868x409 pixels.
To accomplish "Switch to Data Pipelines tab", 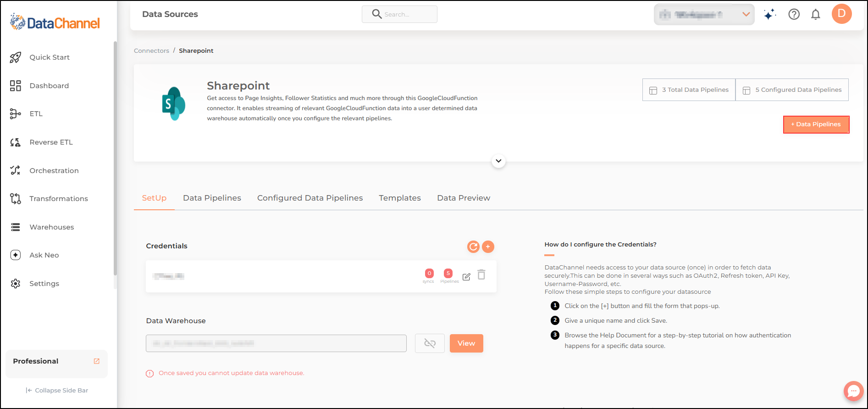I will click(212, 198).
